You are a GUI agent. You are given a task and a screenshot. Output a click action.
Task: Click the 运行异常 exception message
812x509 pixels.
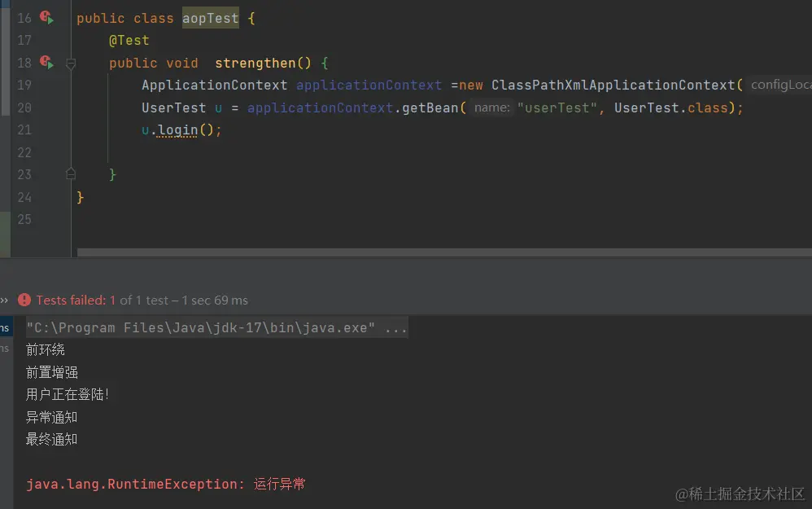point(280,484)
